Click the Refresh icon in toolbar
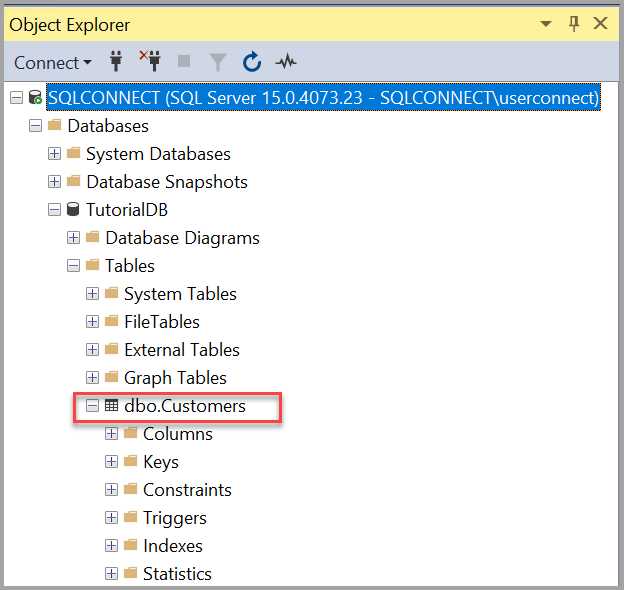The height and width of the screenshot is (590, 624). [252, 62]
